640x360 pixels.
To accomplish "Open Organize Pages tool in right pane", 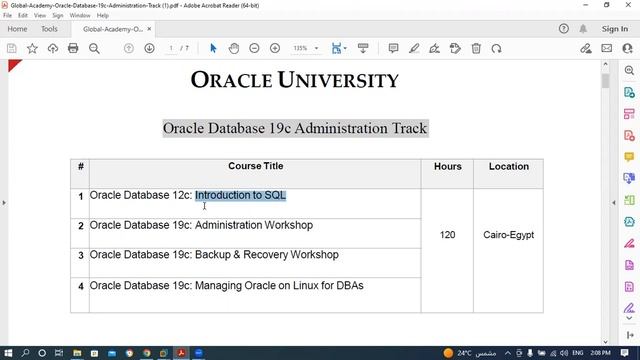I will point(629,200).
